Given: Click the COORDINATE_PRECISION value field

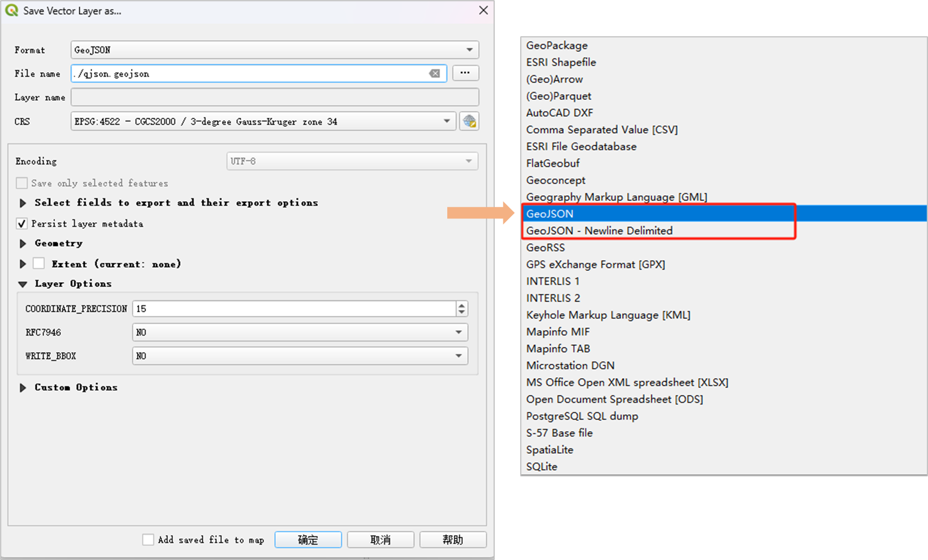Looking at the screenshot, I should 294,309.
